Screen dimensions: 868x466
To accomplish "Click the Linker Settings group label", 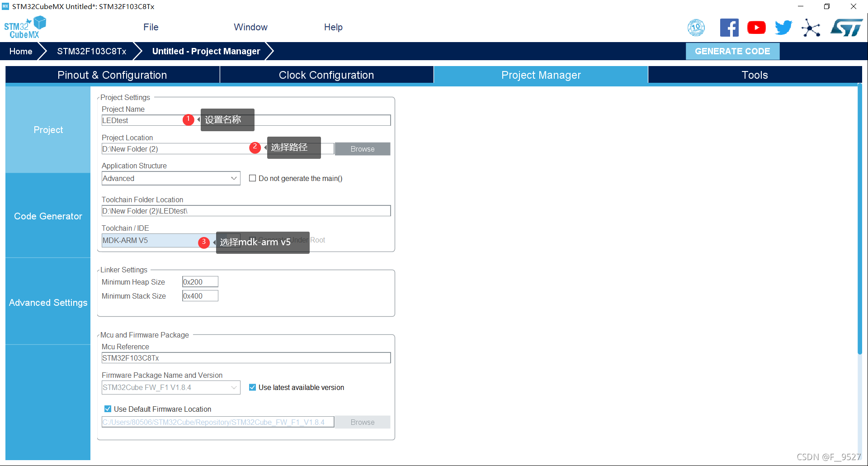I will tap(124, 270).
